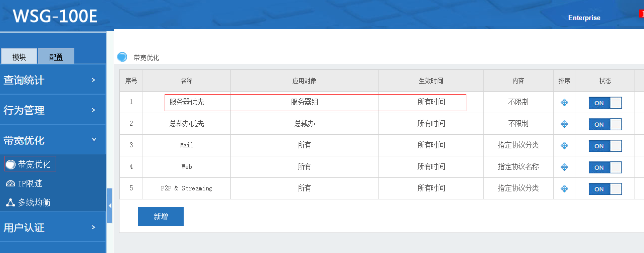Open 多线均衡 via its network icon
Screen dimensions: 644x253
point(11,203)
